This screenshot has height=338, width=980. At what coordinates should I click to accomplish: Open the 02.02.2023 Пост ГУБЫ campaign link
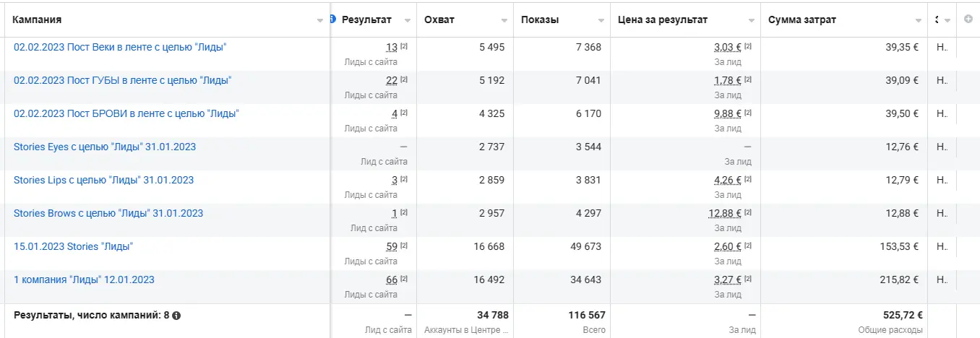tap(122, 80)
